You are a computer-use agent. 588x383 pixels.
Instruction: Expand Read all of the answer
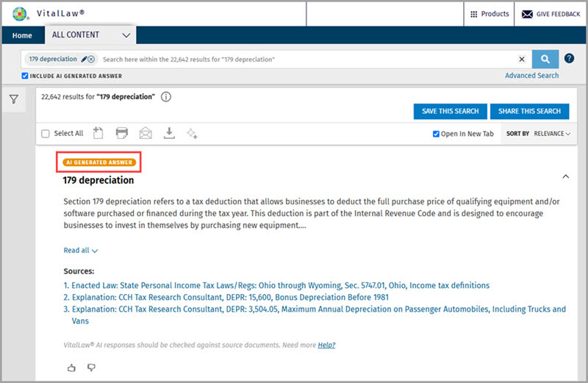click(81, 250)
